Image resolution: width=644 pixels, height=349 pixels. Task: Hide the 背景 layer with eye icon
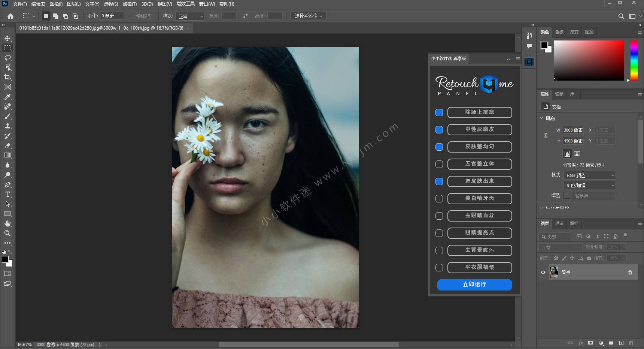tap(543, 273)
